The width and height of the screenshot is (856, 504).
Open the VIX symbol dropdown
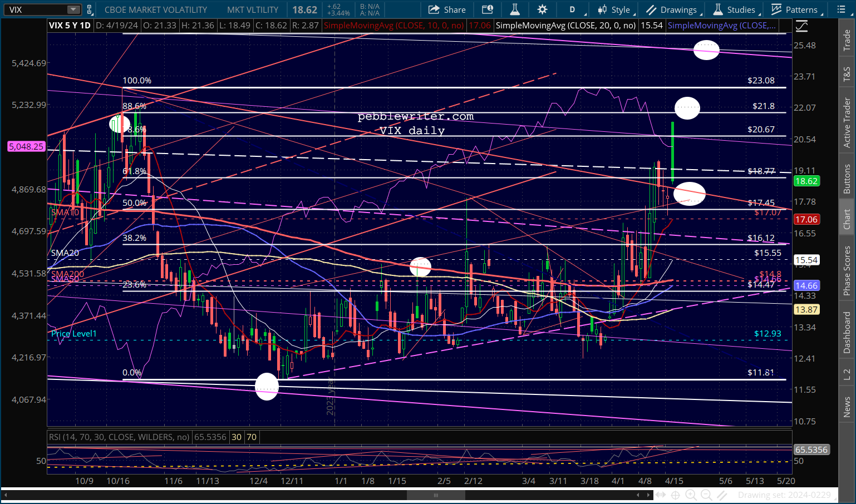coord(73,9)
